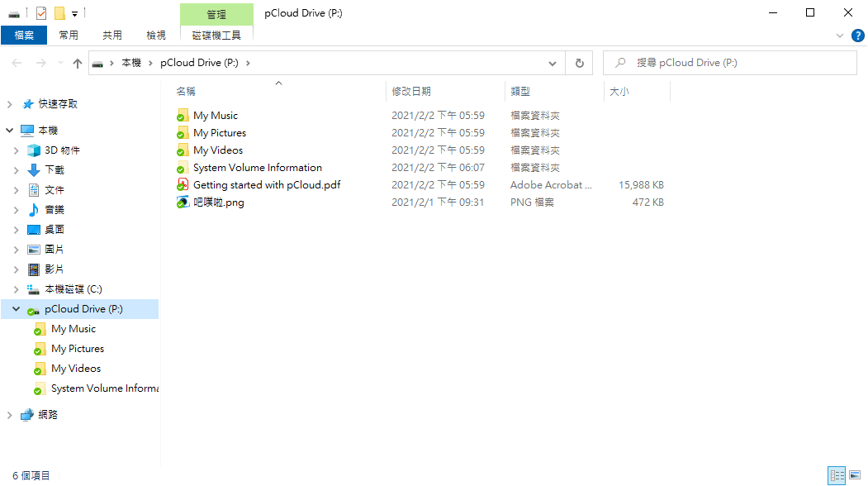Click the Properties quick access toolbar icon
Viewport: 868px width, 486px height.
41,12
